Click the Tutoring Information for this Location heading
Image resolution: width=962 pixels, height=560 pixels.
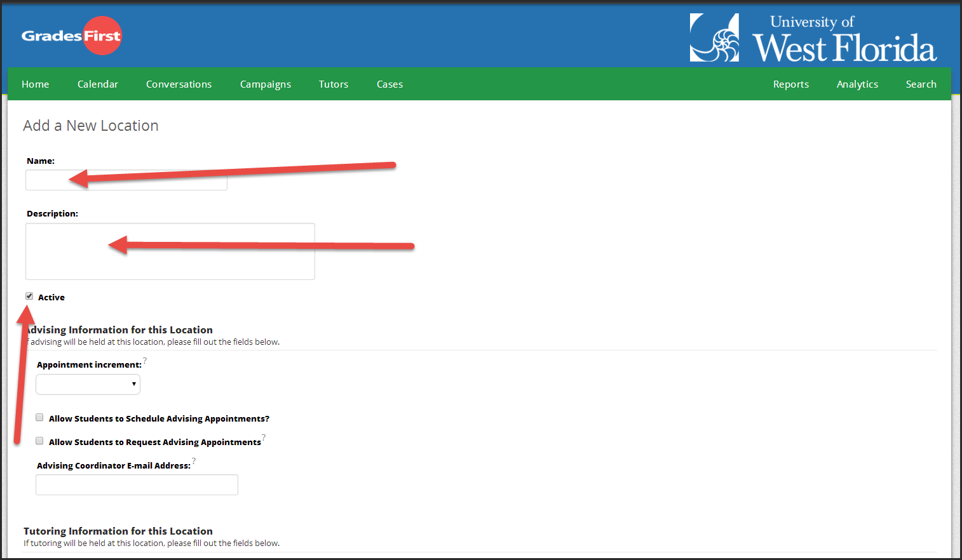point(118,531)
